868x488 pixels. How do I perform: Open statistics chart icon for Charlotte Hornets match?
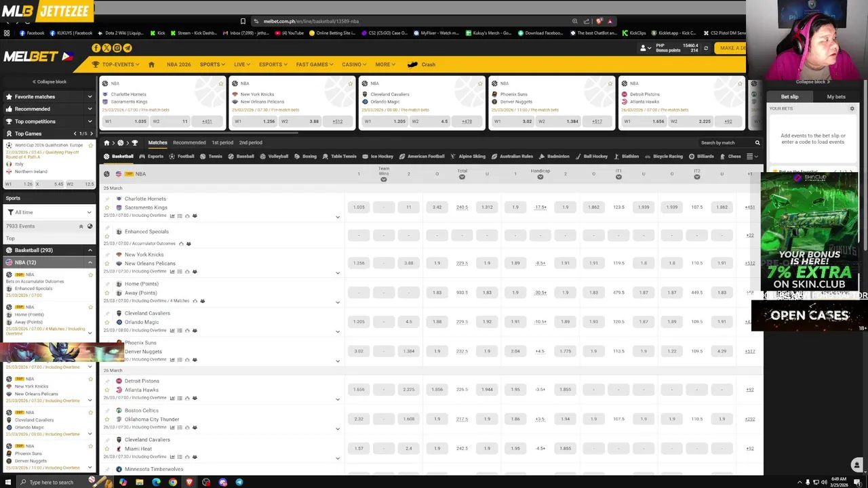pos(172,216)
